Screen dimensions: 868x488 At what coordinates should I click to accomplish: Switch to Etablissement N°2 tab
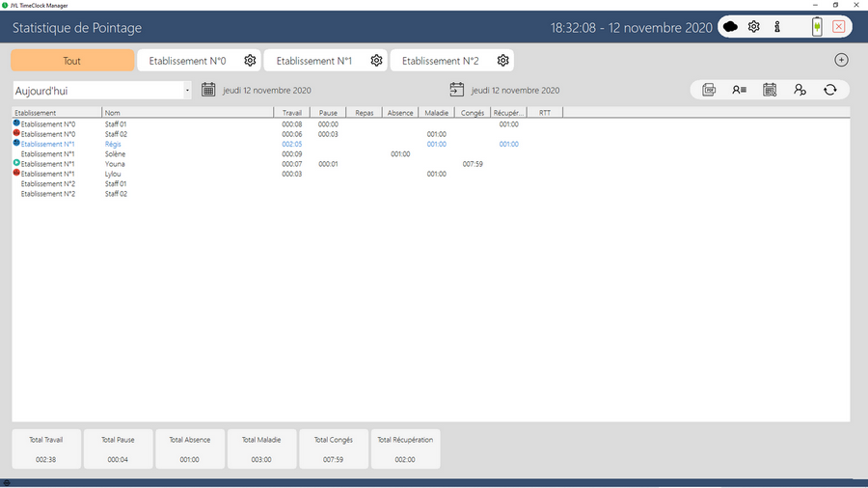440,61
